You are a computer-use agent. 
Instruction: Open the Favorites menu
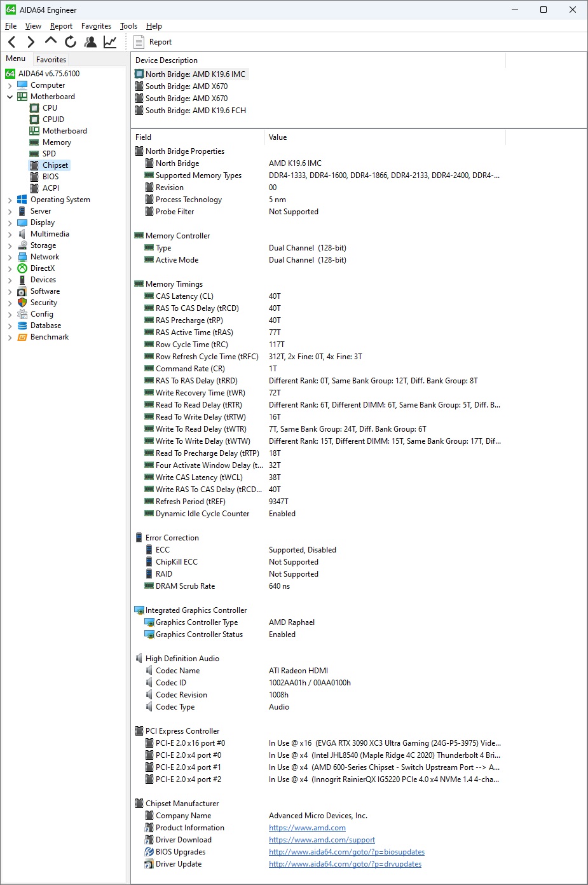pyautogui.click(x=96, y=26)
